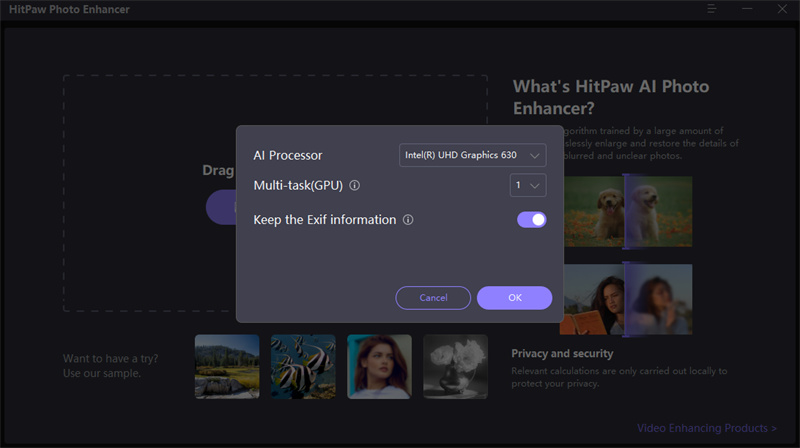Open the hamburger menu in title bar
The height and width of the screenshot is (448, 800).
tap(712, 9)
